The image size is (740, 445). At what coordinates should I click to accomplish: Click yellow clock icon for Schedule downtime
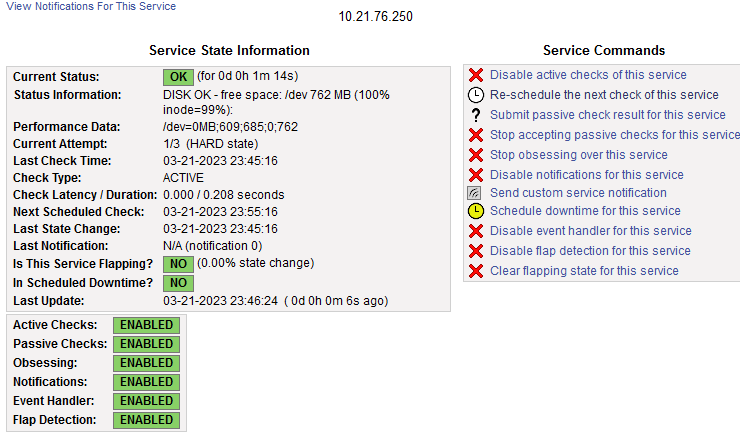(476, 211)
